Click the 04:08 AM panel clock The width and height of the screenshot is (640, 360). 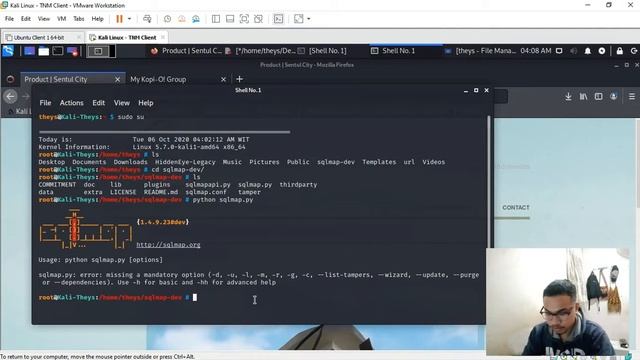[x=536, y=51]
